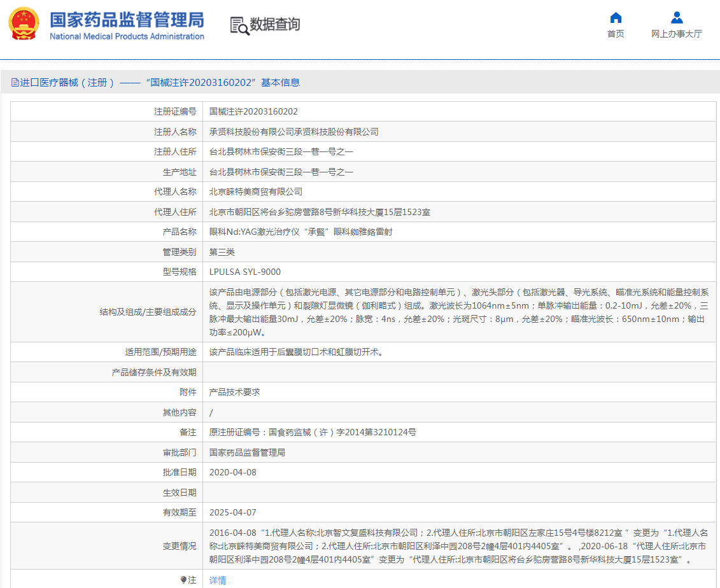Click the 产品技术要求 attachment cell
Screen dimensions: 720x588
[235, 392]
